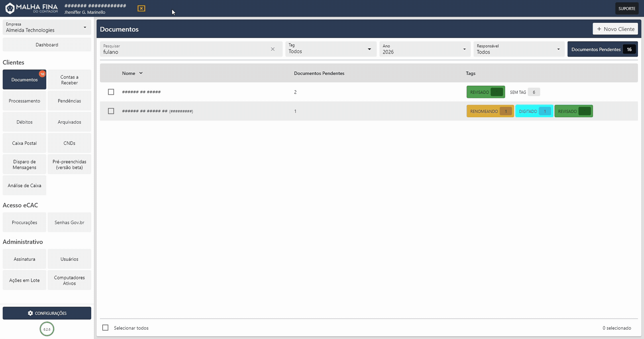The width and height of the screenshot is (644, 339).
Task: Toggle the Selecionar todos checkbox
Action: [x=105, y=328]
